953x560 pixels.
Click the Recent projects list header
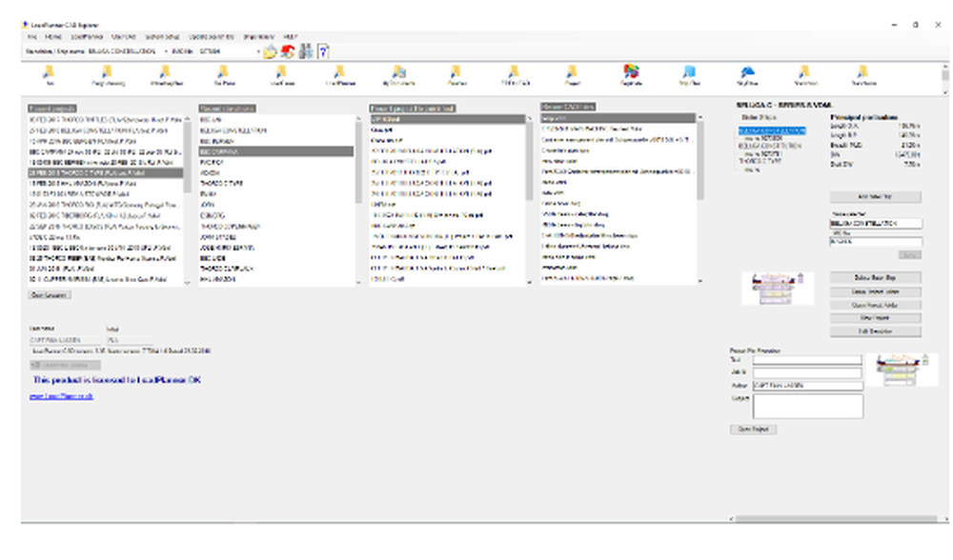click(x=52, y=109)
